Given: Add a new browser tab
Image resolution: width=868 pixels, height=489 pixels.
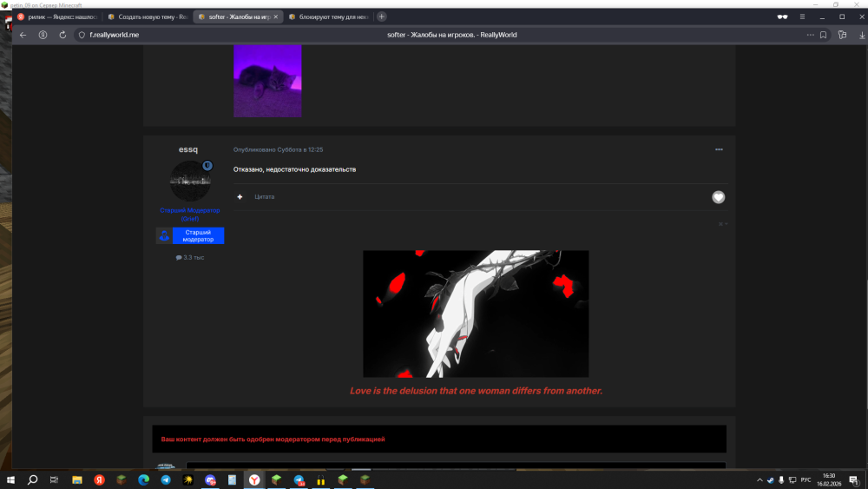Looking at the screenshot, I should click(x=381, y=17).
